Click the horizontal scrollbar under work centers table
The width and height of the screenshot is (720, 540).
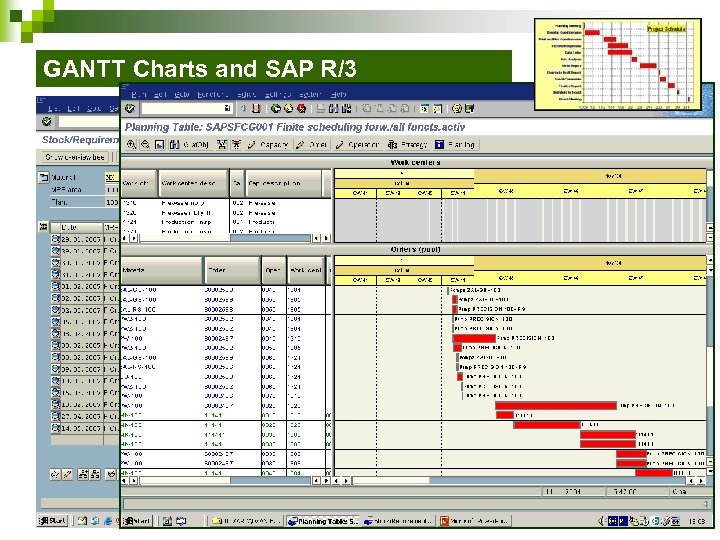(x=225, y=238)
